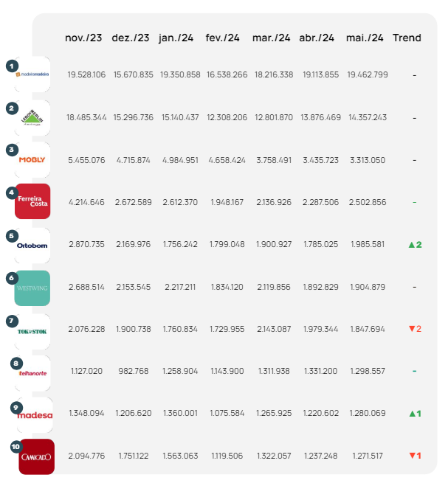Select the mai./24 column header
Image resolution: width=448 pixels, height=483 pixels.
pos(365,38)
